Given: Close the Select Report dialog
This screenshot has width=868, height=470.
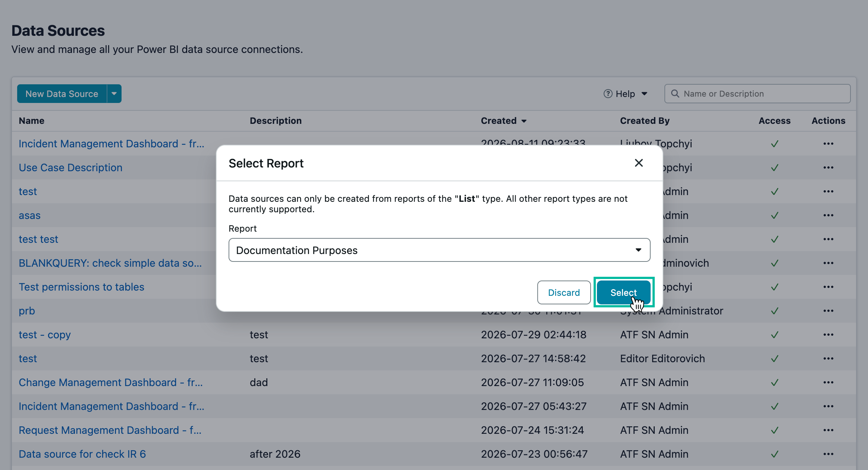Looking at the screenshot, I should 639,163.
